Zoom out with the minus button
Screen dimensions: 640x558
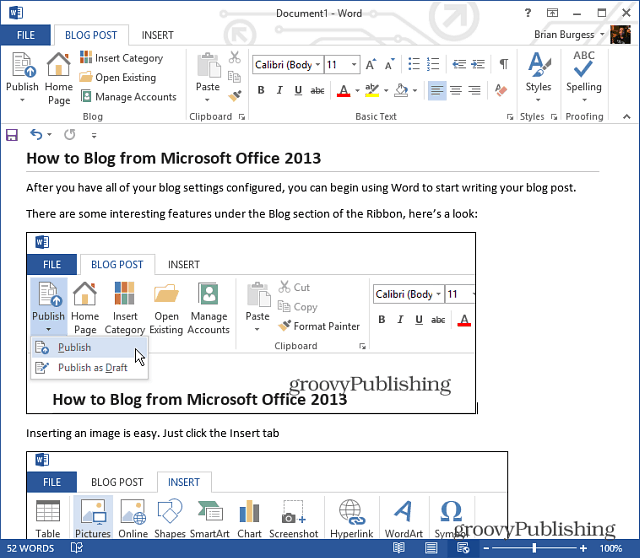(x=487, y=548)
